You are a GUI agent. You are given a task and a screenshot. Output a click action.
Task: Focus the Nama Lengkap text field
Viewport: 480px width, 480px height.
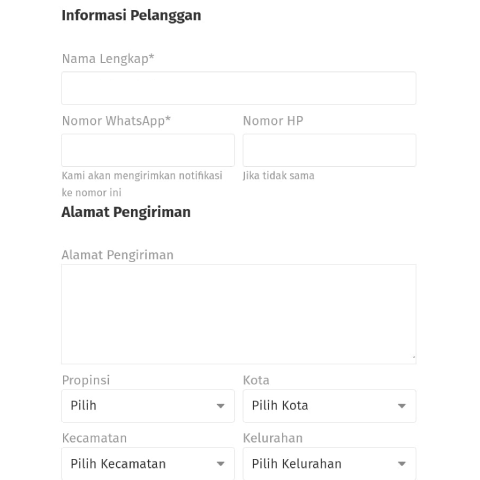(x=239, y=88)
